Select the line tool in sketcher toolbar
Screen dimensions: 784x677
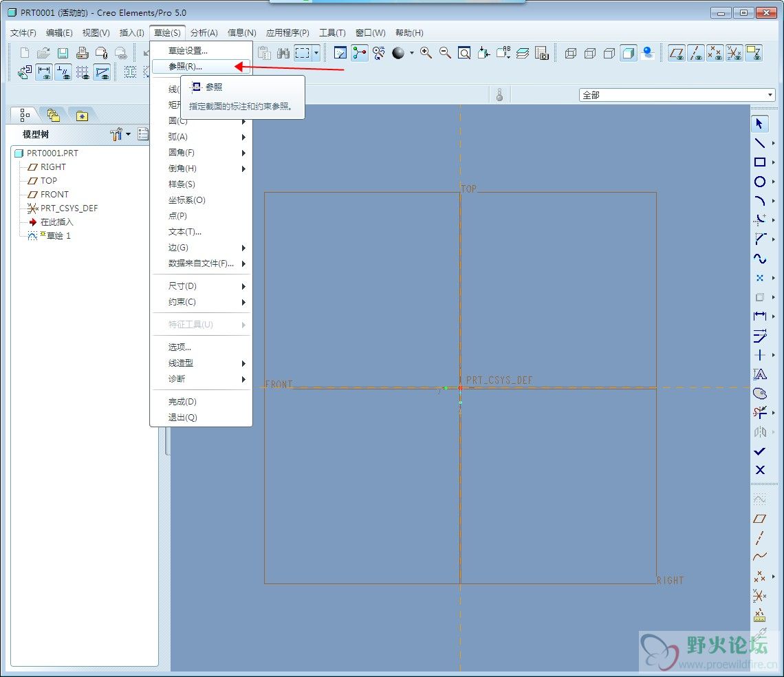[759, 143]
